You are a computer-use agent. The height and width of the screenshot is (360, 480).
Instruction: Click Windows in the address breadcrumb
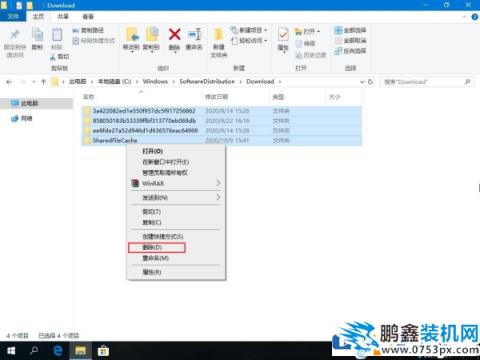coord(155,82)
